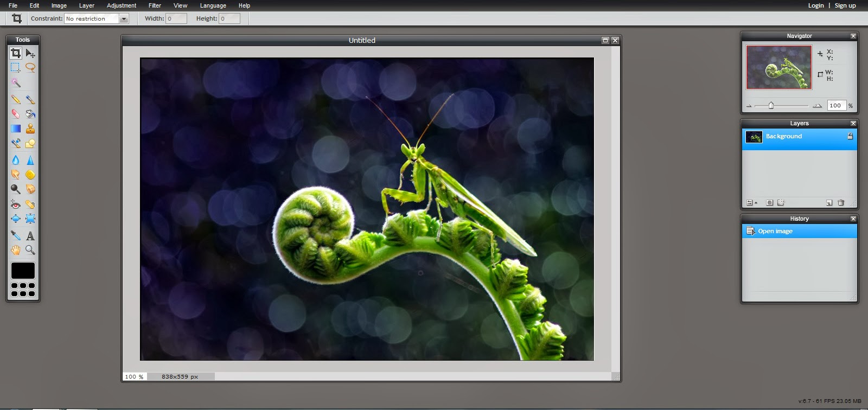Select the Type text tool
This screenshot has height=410, width=868.
click(30, 235)
